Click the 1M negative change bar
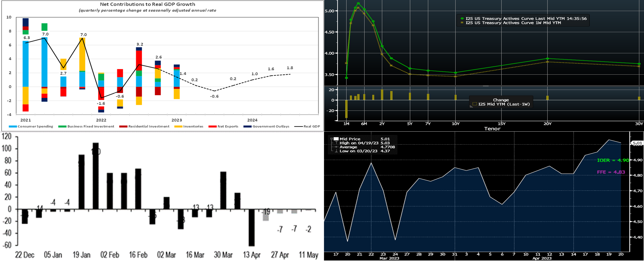Viewport: 644px width, 261px height. point(346,109)
